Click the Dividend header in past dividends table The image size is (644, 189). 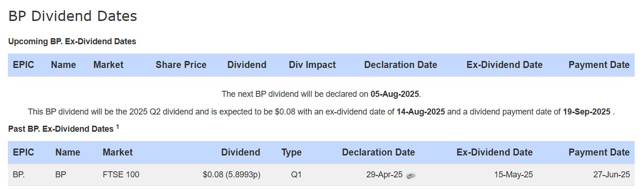pyautogui.click(x=241, y=152)
